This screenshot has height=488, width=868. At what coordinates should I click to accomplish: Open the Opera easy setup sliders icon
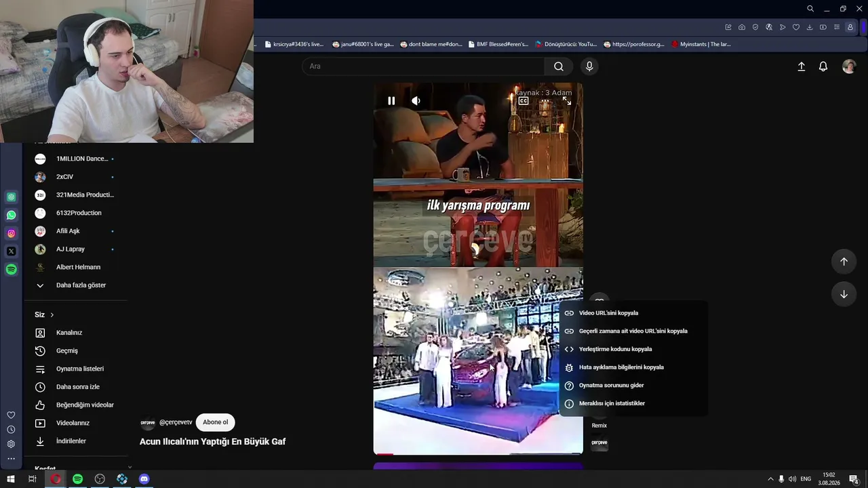coord(837,27)
